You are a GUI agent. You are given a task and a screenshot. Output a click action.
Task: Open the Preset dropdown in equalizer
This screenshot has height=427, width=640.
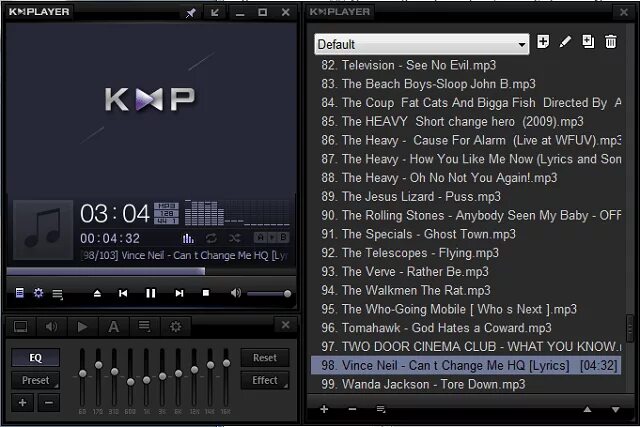[x=36, y=380]
